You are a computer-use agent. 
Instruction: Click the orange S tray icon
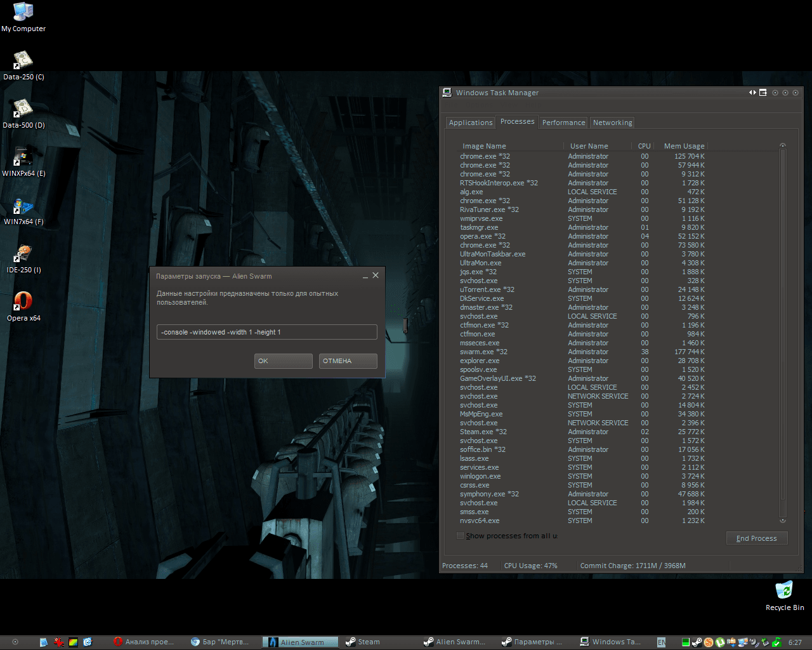tap(709, 642)
